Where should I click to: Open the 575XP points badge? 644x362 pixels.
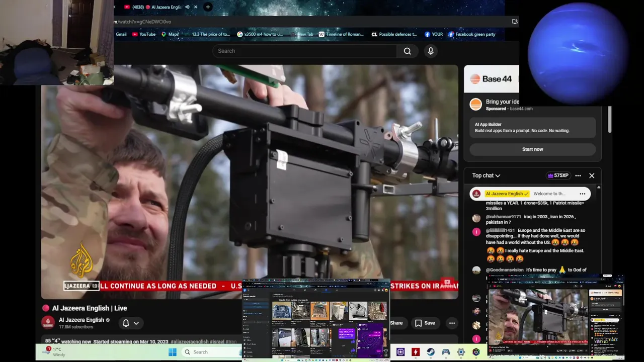point(558,175)
